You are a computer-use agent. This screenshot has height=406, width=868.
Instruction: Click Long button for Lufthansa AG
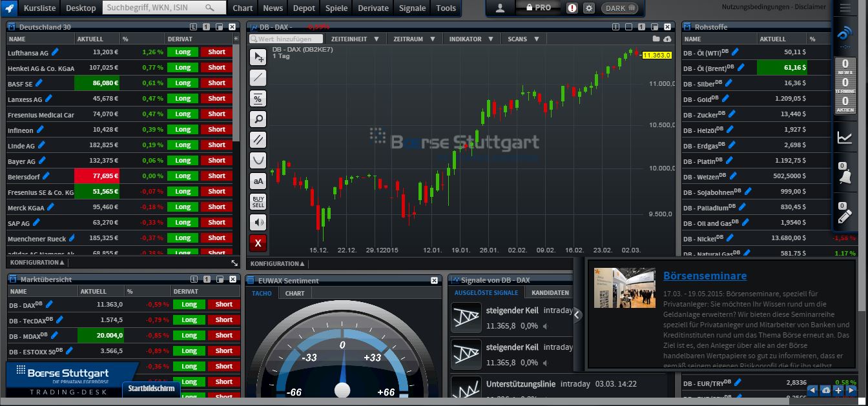coord(183,52)
